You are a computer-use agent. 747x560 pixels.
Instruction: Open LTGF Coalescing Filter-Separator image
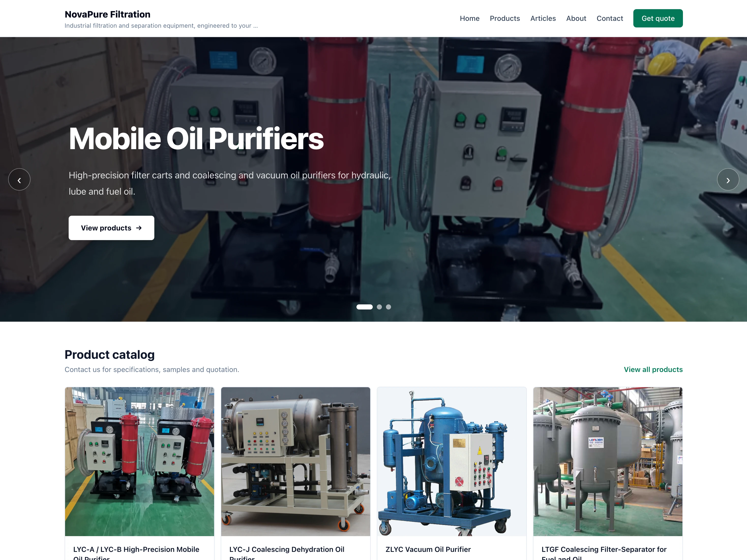point(608,461)
